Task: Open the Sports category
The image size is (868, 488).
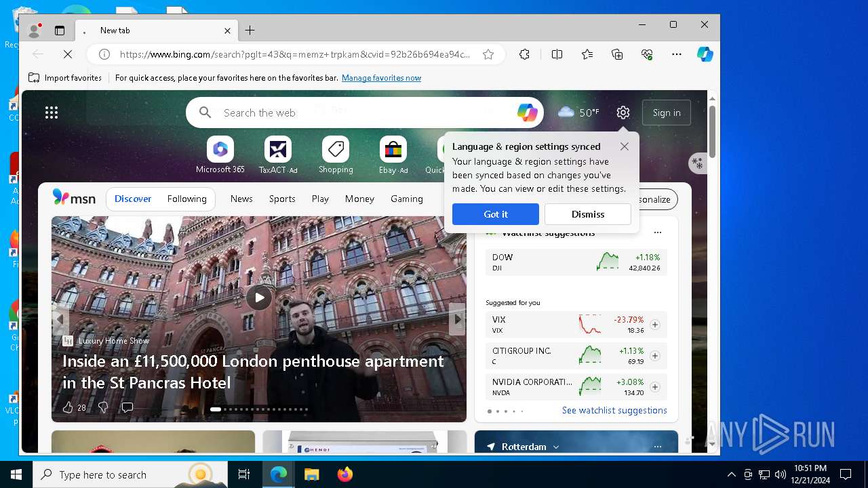Action: click(282, 199)
